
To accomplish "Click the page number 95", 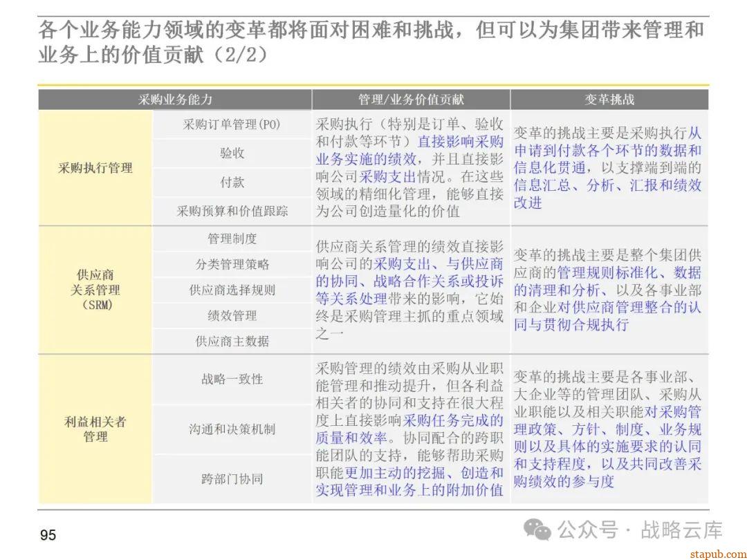I will click(x=47, y=533).
